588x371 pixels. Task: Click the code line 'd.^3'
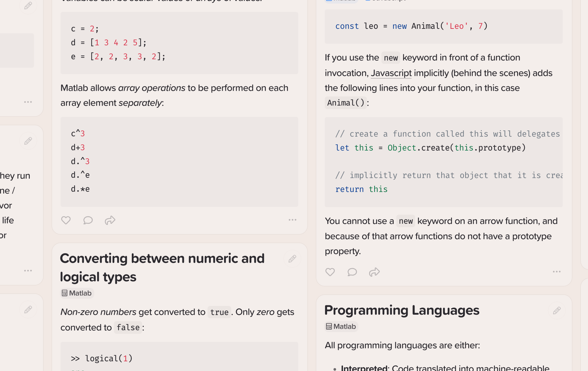(x=80, y=161)
